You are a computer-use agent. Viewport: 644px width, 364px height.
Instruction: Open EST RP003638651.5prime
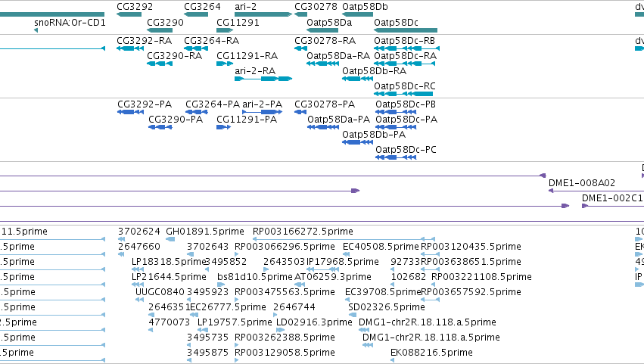coord(471,262)
